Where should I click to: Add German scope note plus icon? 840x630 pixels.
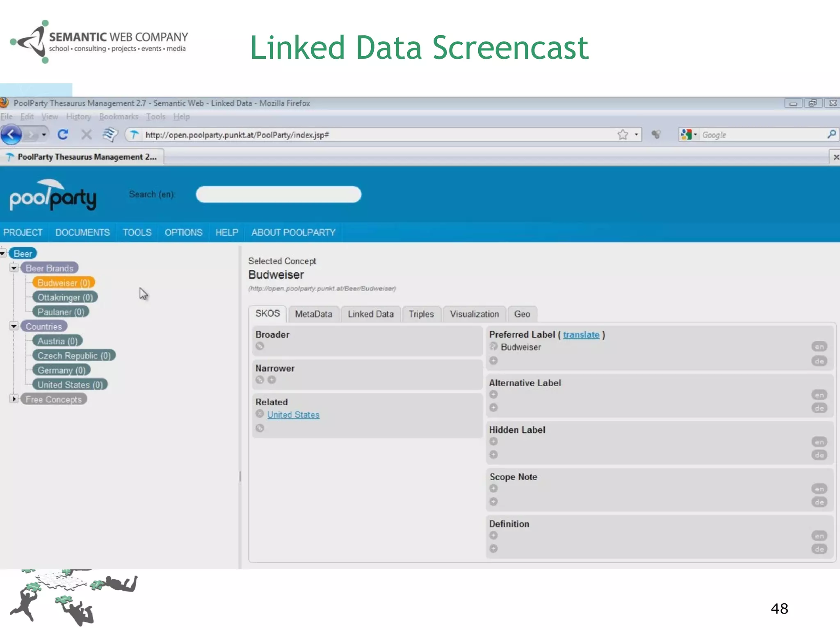[x=493, y=502]
